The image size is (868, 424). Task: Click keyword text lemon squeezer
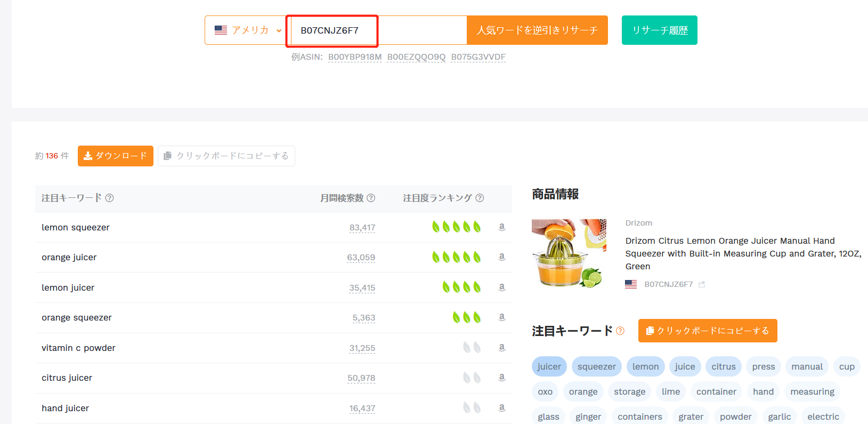click(76, 227)
